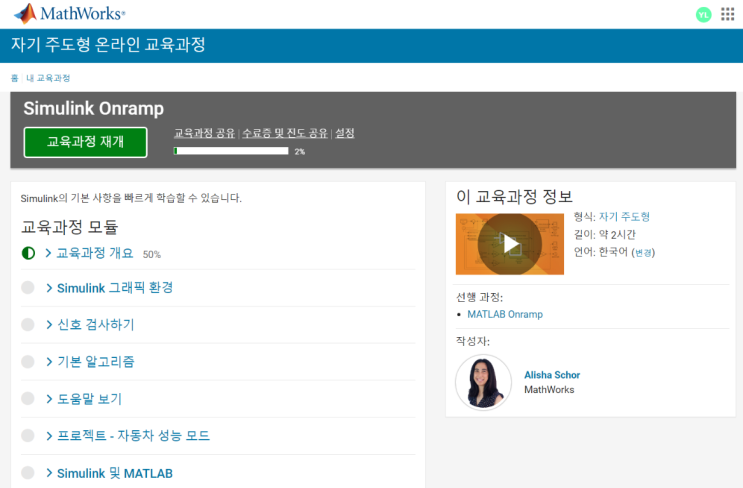This screenshot has height=488, width=743.
Task: Click the status circle for Simulink 그래픽 환경
Action: coord(28,288)
